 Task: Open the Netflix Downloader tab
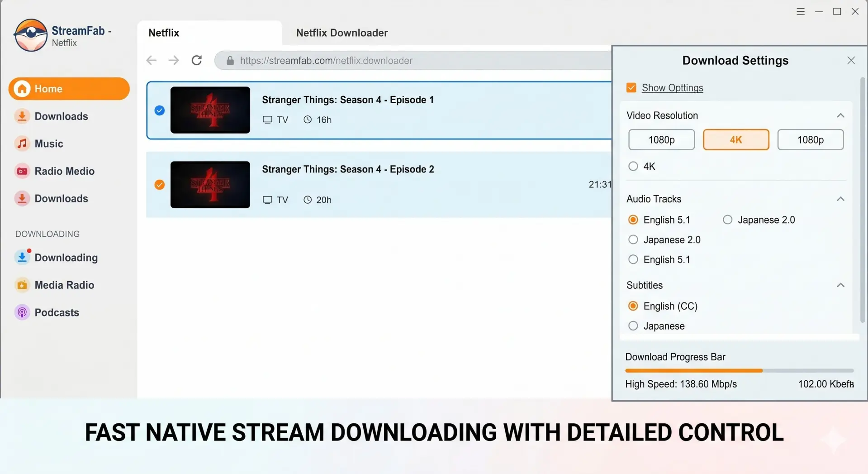pyautogui.click(x=342, y=33)
